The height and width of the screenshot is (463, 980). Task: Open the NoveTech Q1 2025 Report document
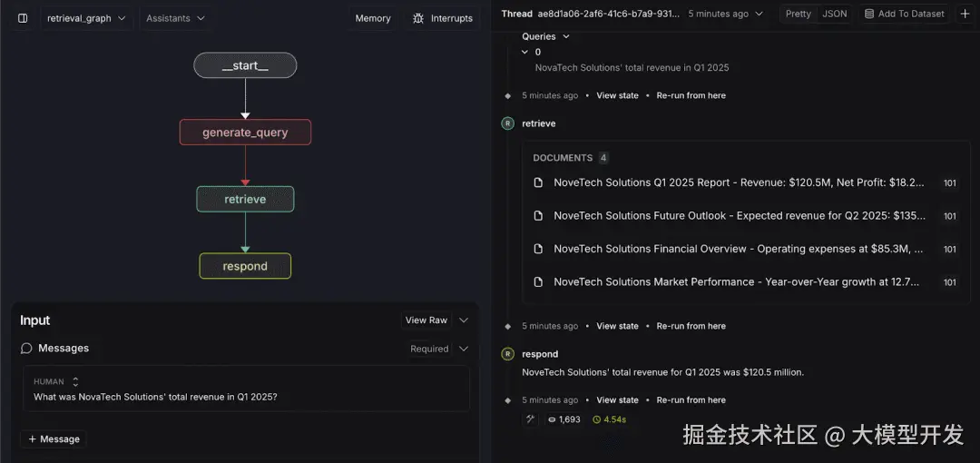tap(739, 182)
